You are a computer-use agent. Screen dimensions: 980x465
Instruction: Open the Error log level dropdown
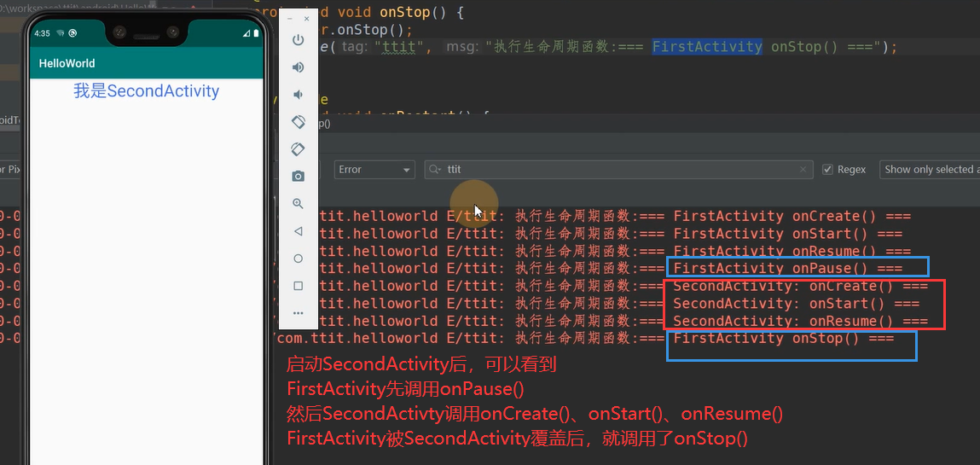375,170
